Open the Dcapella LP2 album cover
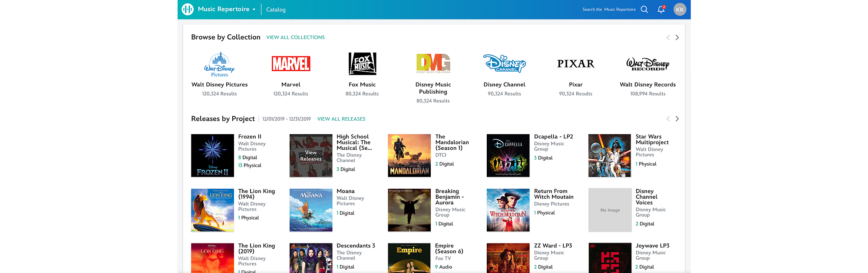Image resolution: width=868 pixels, height=273 pixels. [x=508, y=155]
